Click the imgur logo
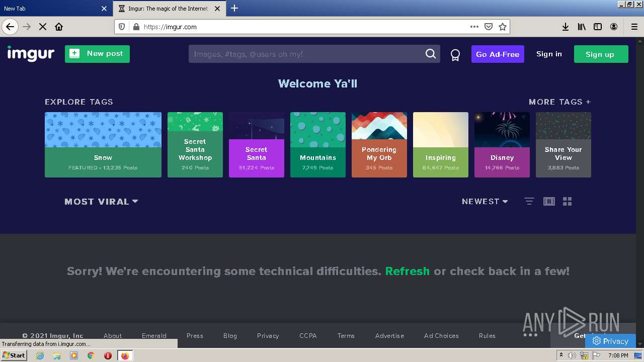This screenshot has height=362, width=644. (x=31, y=54)
